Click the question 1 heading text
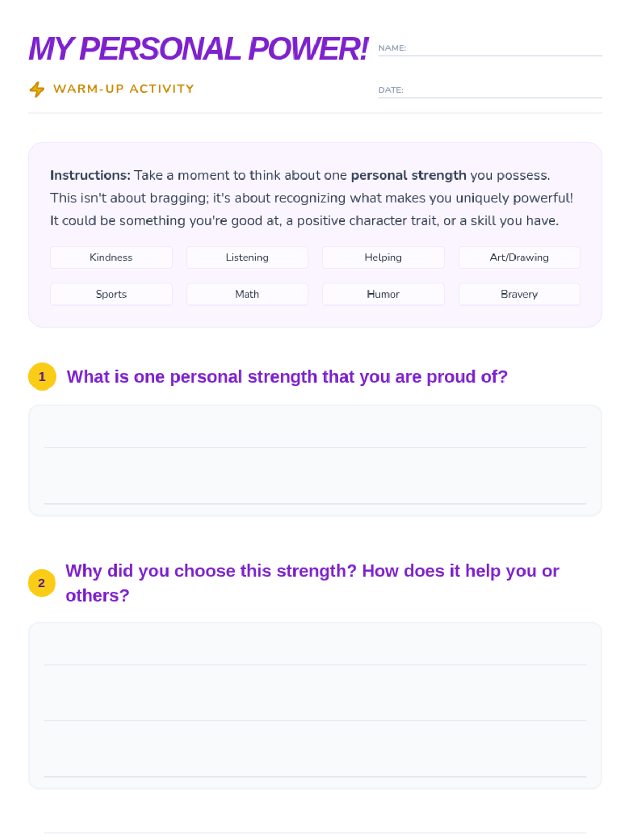 (287, 376)
